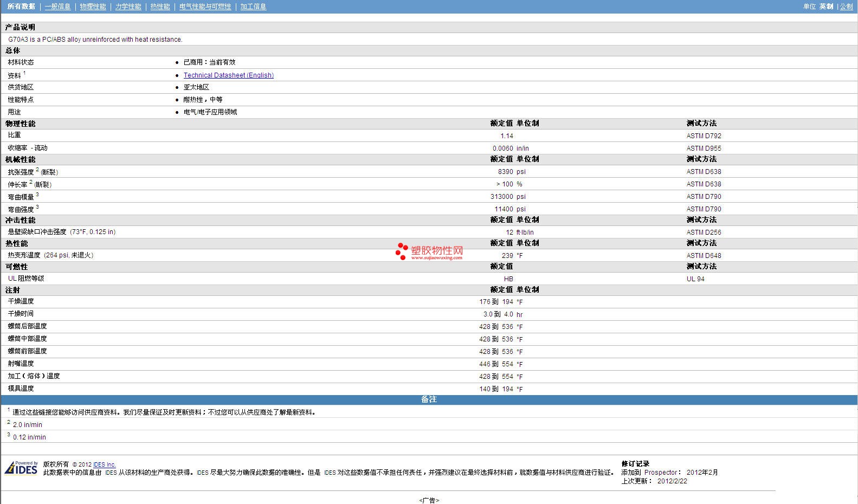Click footnote 1 marker beside 资料
858x504 pixels.
pos(24,73)
